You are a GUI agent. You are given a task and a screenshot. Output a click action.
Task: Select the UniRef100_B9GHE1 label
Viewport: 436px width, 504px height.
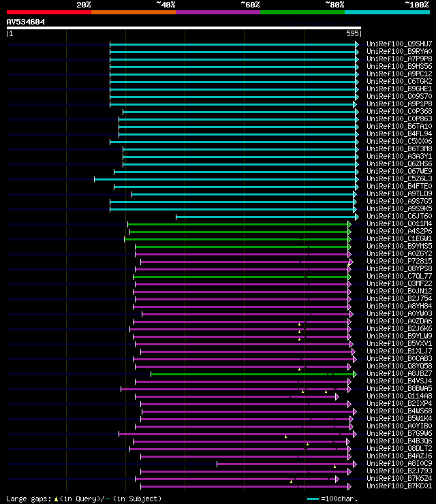click(399, 89)
